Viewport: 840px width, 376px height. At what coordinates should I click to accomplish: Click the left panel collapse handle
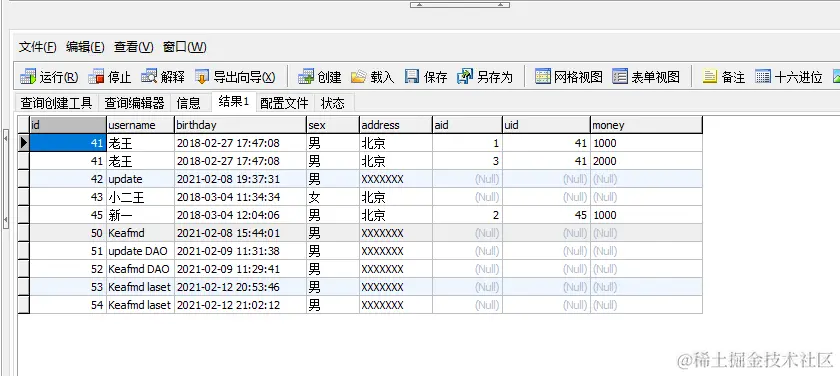5,179
